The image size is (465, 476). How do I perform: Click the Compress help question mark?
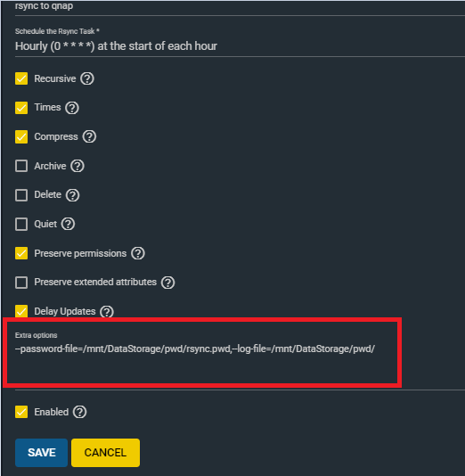tap(89, 136)
